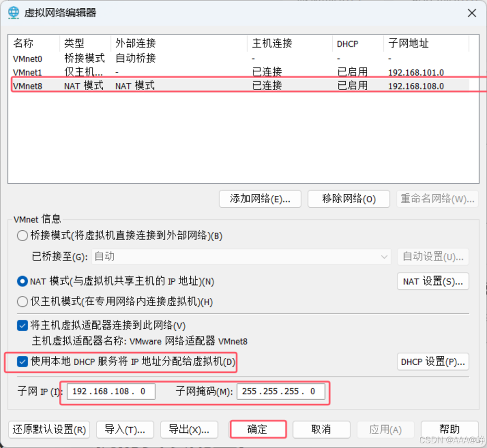Viewport: 487px width, 448px height.
Task: Choose the host-only mode radio option
Action: coord(22,302)
